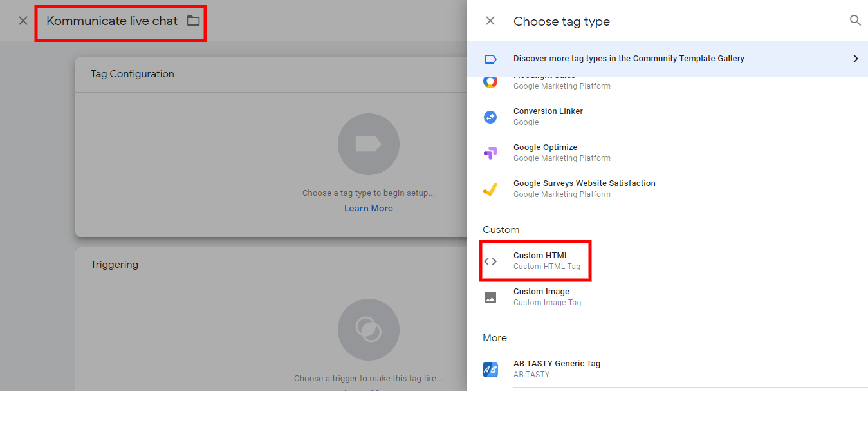Click the Tag Configuration section header
Screen dimensions: 868x423
[x=133, y=73]
